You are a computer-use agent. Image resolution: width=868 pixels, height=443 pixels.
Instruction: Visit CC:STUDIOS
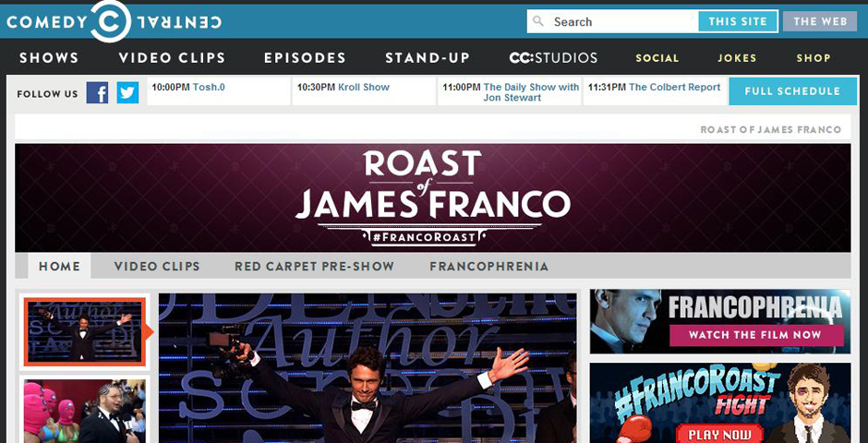tap(553, 58)
